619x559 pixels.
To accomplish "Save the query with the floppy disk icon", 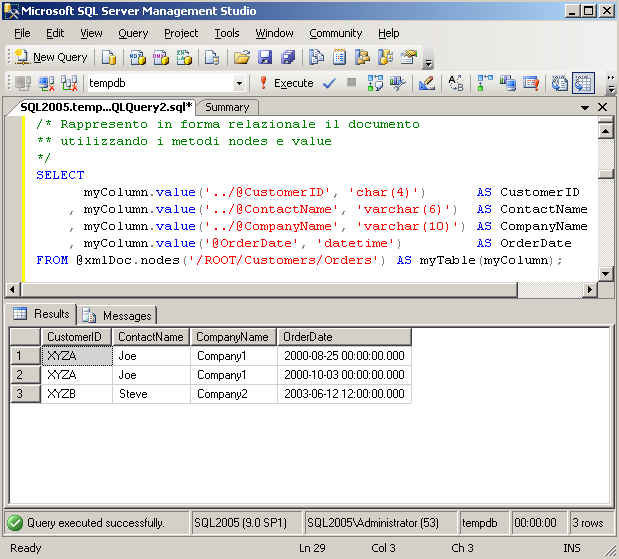I will [x=265, y=57].
